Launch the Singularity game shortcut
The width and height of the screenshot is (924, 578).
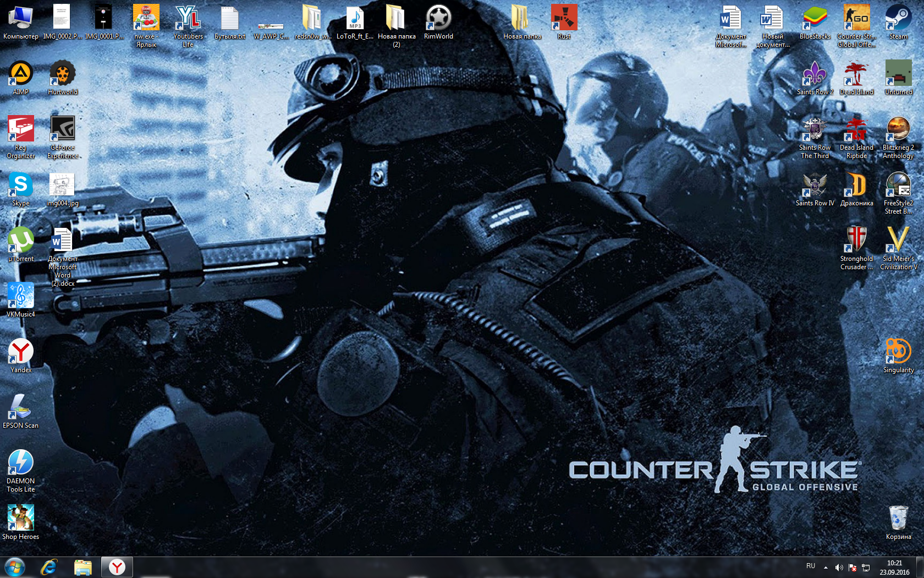click(x=898, y=356)
